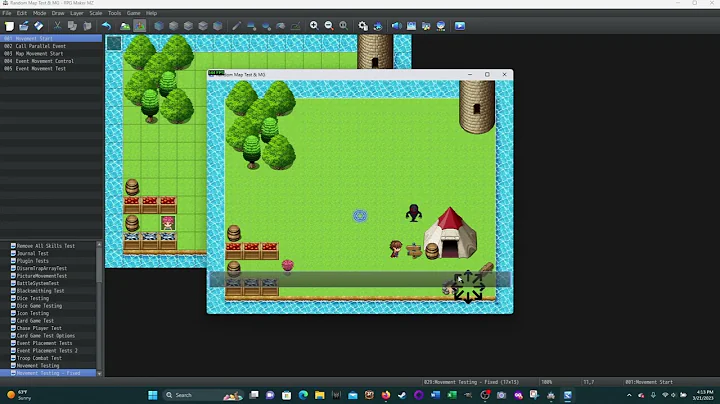Select the Journal Test map
The height and width of the screenshot is (404, 720).
[32, 253]
